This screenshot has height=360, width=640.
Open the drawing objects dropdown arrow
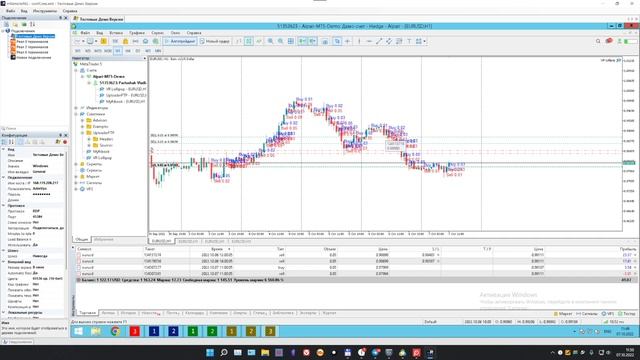(x=424, y=41)
